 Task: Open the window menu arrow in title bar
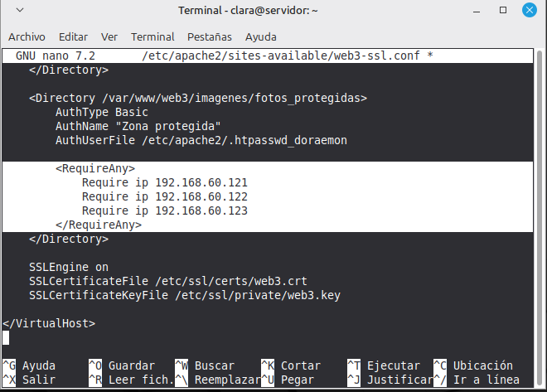pyautogui.click(x=18, y=12)
